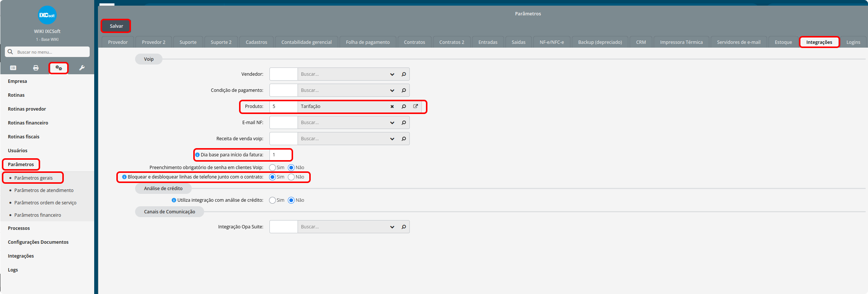Expand the Rotinas menu section
Viewport: 868px width, 294px height.
[16, 95]
